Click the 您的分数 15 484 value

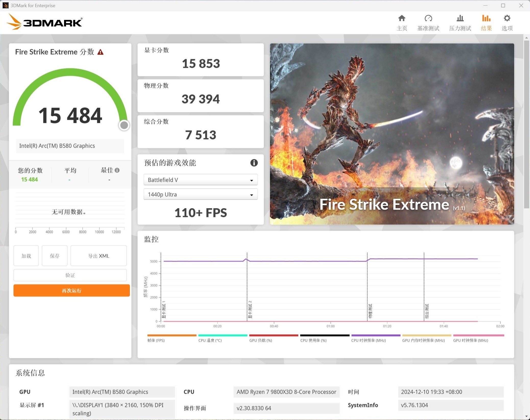pyautogui.click(x=30, y=180)
